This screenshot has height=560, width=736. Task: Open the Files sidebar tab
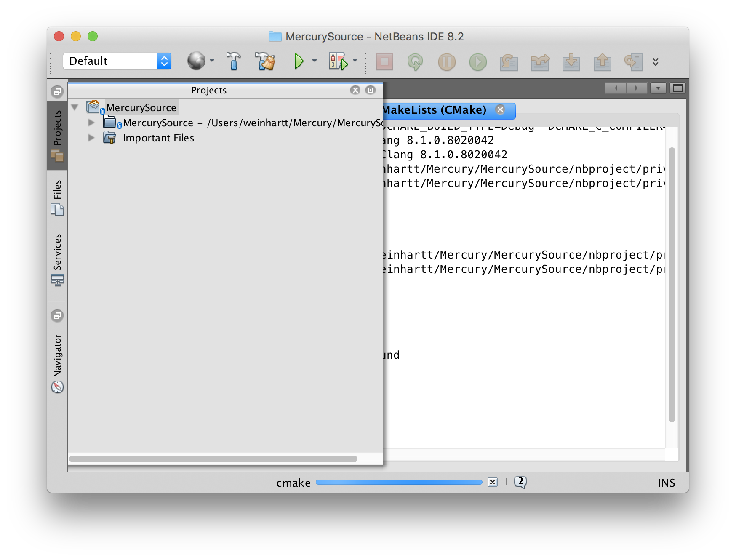point(58,197)
